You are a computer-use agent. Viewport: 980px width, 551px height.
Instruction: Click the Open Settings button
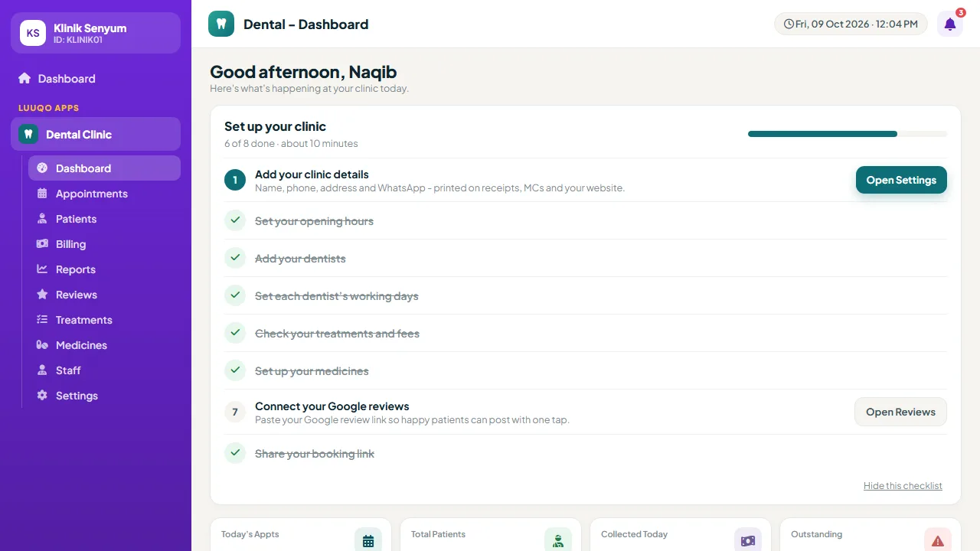(901, 180)
